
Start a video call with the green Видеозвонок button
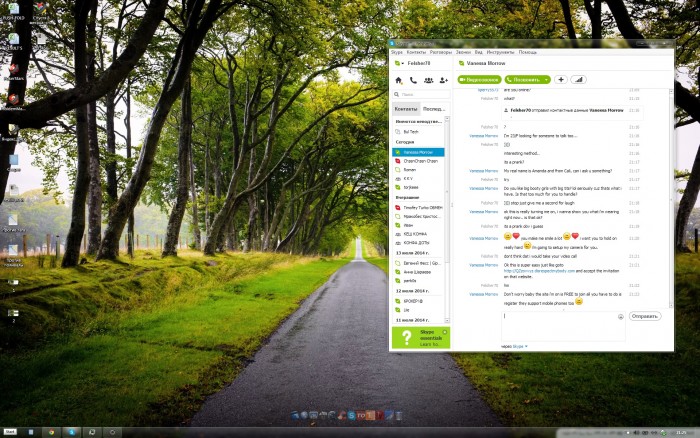tap(479, 79)
